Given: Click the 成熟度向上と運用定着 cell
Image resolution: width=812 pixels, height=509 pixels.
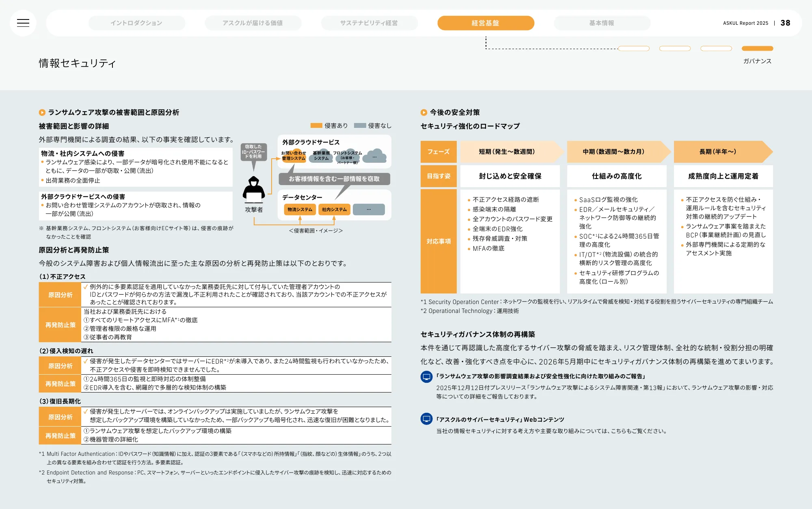Looking at the screenshot, I should pyautogui.click(x=723, y=176).
